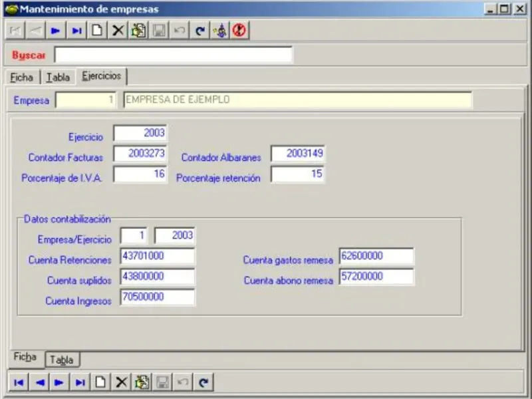Click the undo arrow in top toolbar
This screenshot has width=532, height=399.
[179, 31]
